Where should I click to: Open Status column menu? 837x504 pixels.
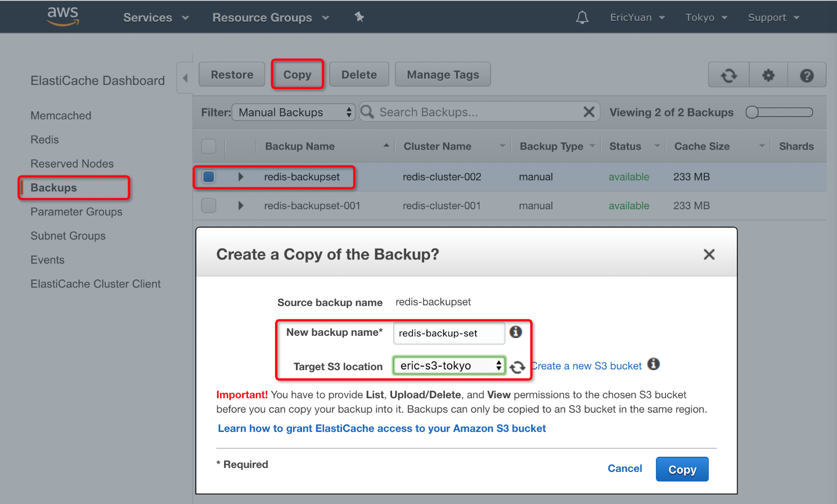point(657,146)
